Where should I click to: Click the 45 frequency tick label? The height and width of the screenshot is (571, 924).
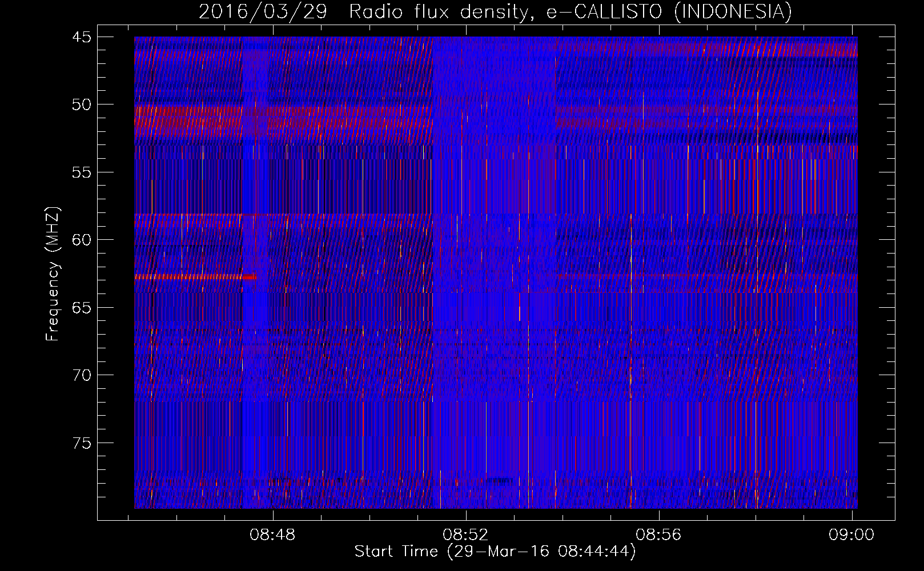coord(82,37)
